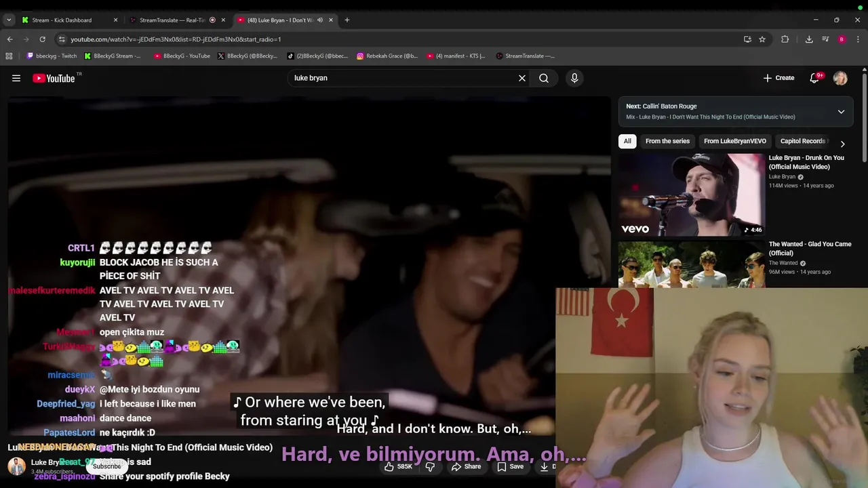This screenshot has height=488, width=868.
Task: Open the StreamTranslate bookmark
Action: [x=526, y=56]
